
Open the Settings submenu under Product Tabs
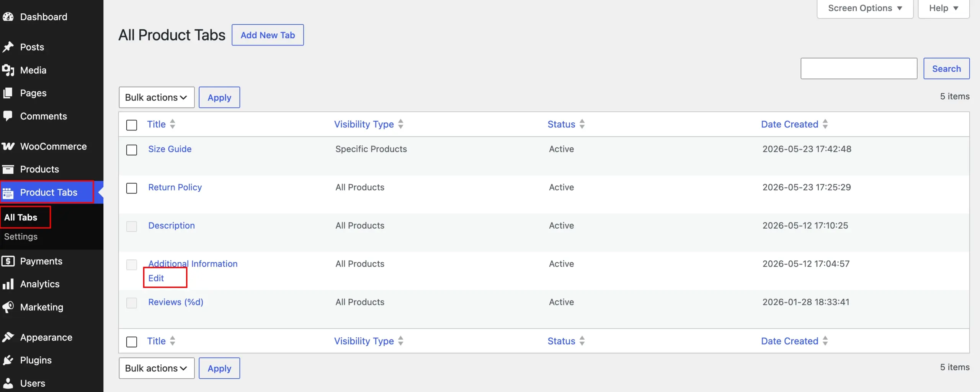(x=21, y=236)
